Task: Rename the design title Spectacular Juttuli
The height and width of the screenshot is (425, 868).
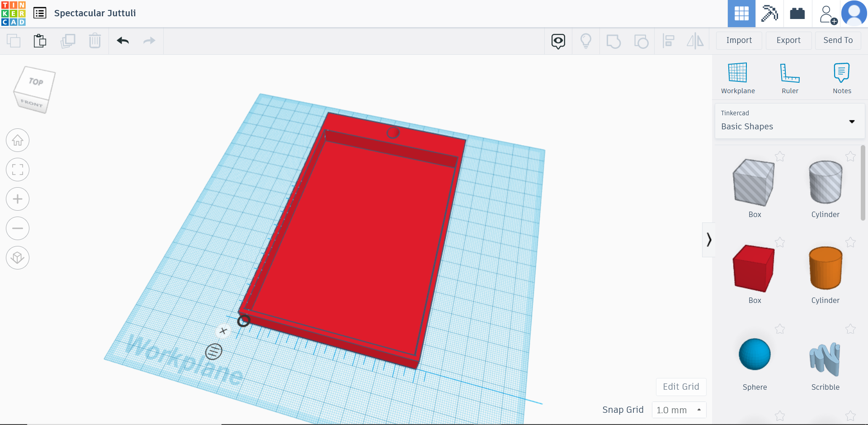Action: 95,13
